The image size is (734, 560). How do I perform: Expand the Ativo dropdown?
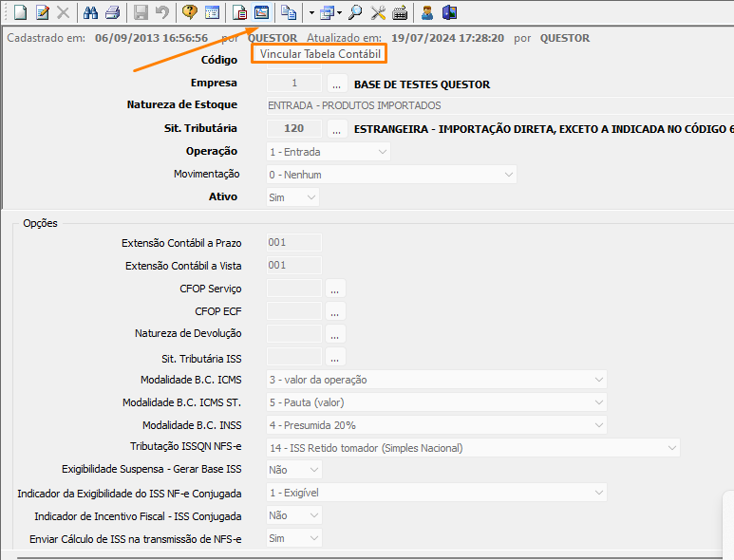[311, 197]
